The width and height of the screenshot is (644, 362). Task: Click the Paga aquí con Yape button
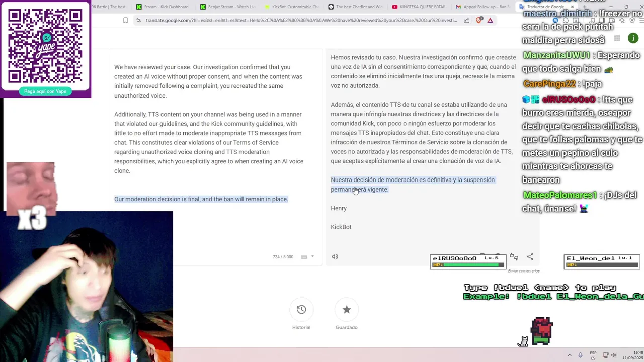pos(45,91)
